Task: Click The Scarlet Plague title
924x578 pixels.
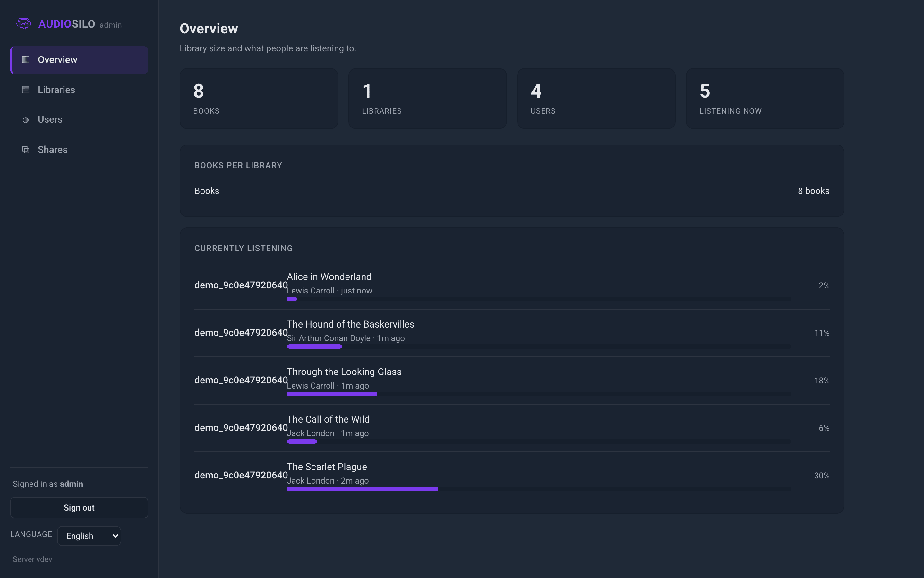Action: point(327,467)
